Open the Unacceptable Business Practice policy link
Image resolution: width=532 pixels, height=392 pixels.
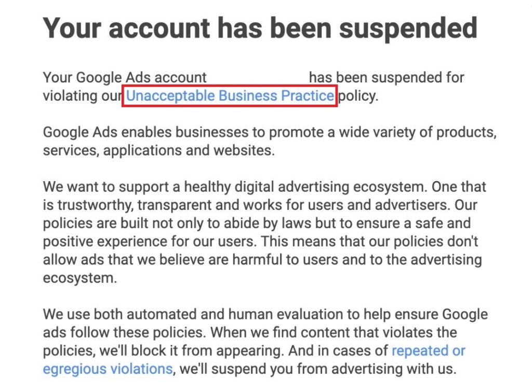click(x=230, y=96)
